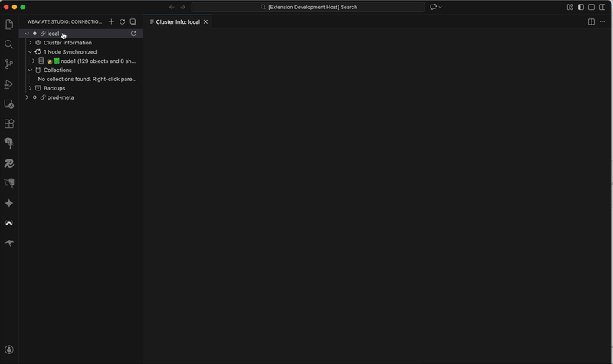Go forward with the navigation arrow
The height and width of the screenshot is (364, 613).
click(x=182, y=7)
